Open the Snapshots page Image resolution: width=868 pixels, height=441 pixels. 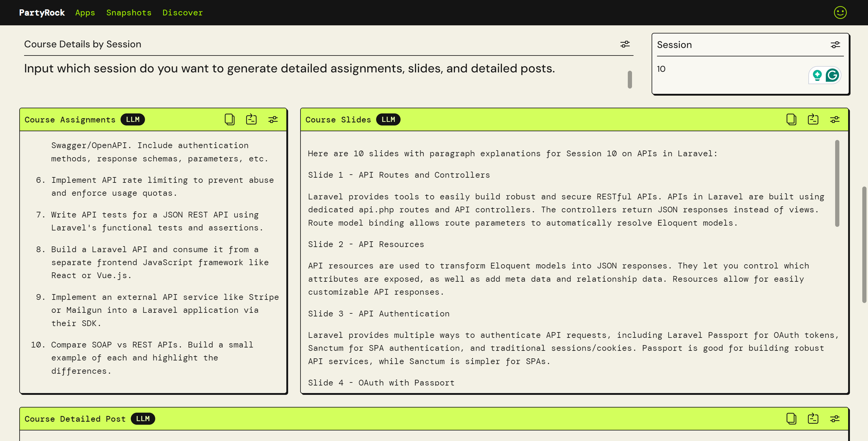129,12
